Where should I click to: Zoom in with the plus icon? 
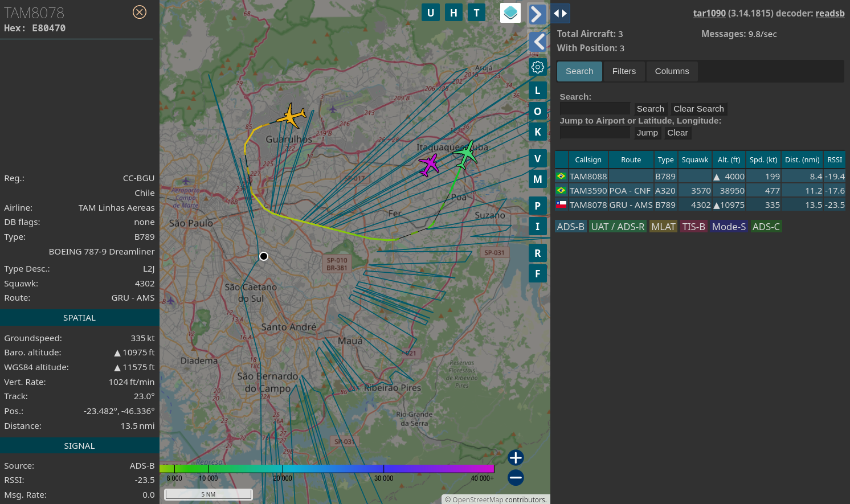(x=516, y=457)
